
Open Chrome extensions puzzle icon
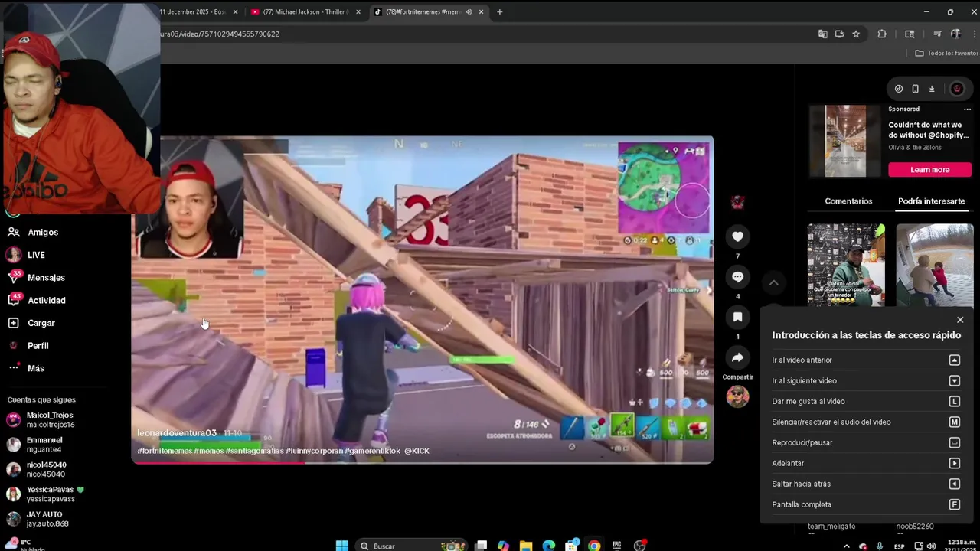click(x=882, y=34)
